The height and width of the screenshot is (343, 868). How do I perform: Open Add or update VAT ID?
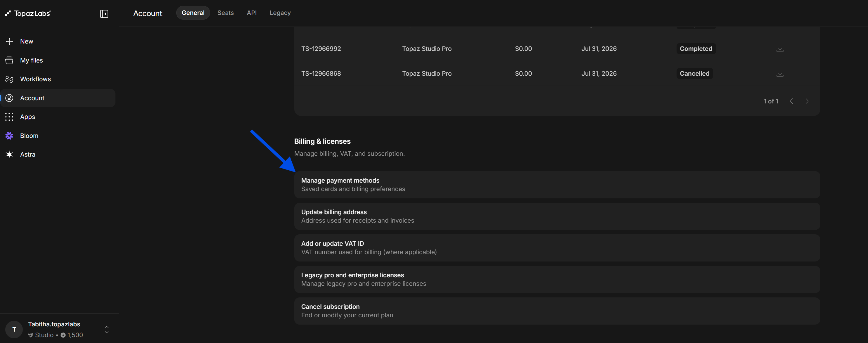point(557,248)
